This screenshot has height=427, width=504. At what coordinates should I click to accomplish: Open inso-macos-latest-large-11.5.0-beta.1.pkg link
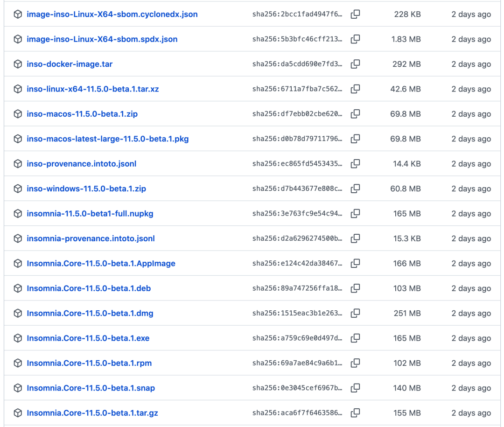(x=107, y=139)
